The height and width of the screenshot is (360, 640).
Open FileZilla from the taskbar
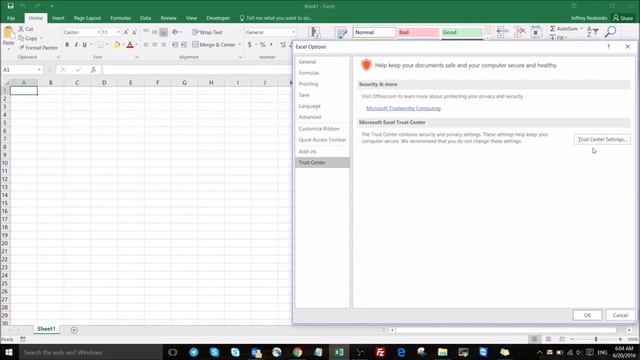(x=380, y=352)
